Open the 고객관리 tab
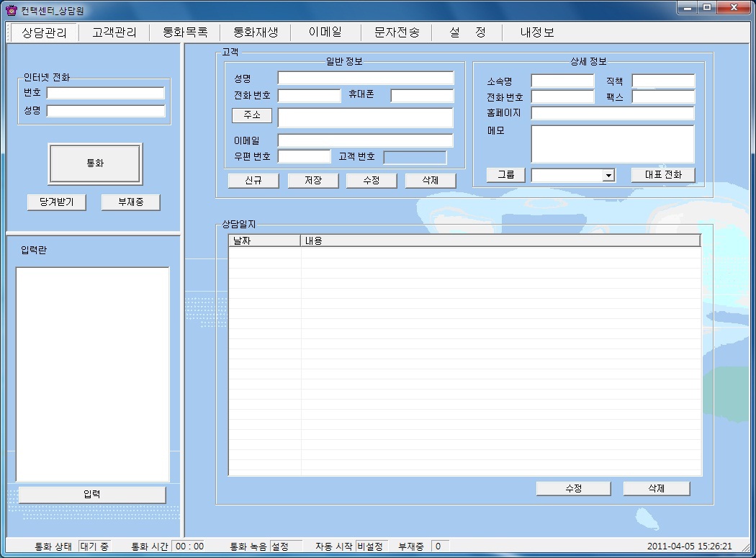 point(114,32)
